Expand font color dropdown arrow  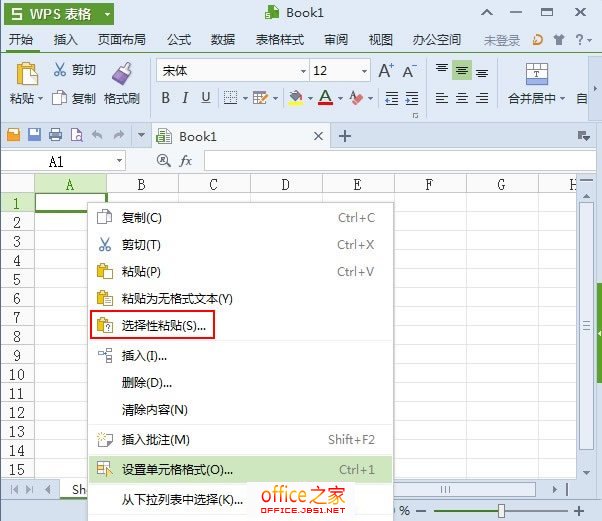pyautogui.click(x=340, y=99)
